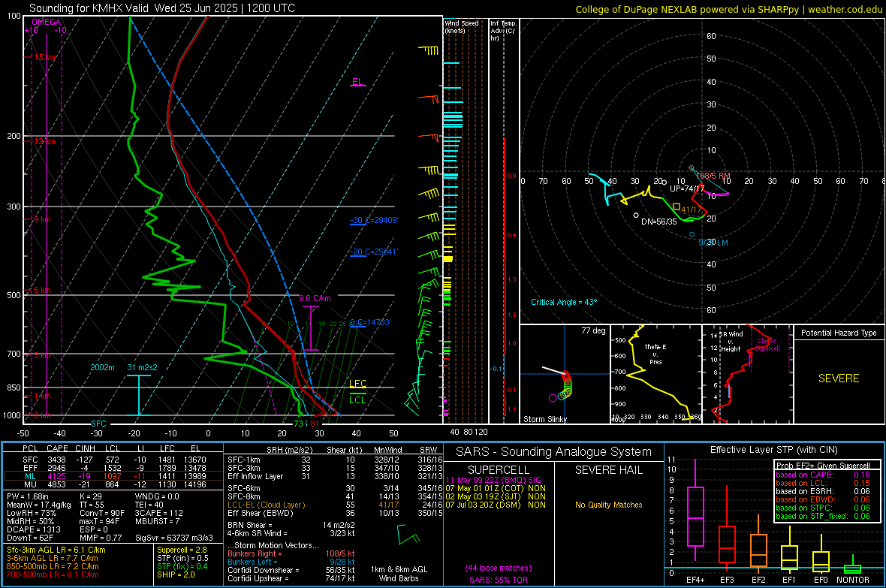Click the LFC level marker
The height and width of the screenshot is (588, 886).
pyautogui.click(x=357, y=384)
